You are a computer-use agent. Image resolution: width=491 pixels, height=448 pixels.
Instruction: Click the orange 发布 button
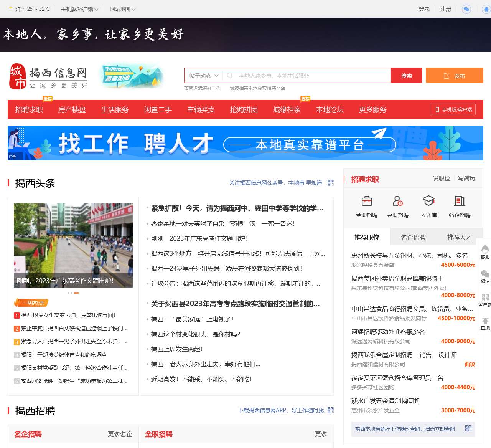[x=454, y=76]
